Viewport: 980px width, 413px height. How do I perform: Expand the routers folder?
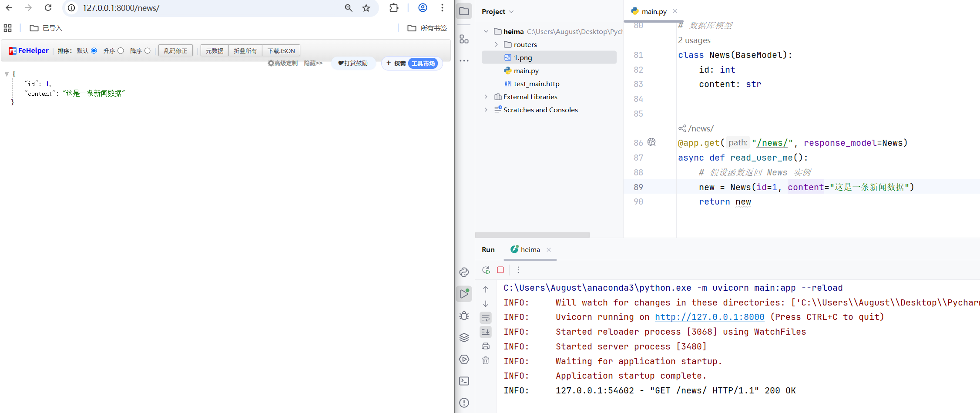pyautogui.click(x=496, y=44)
